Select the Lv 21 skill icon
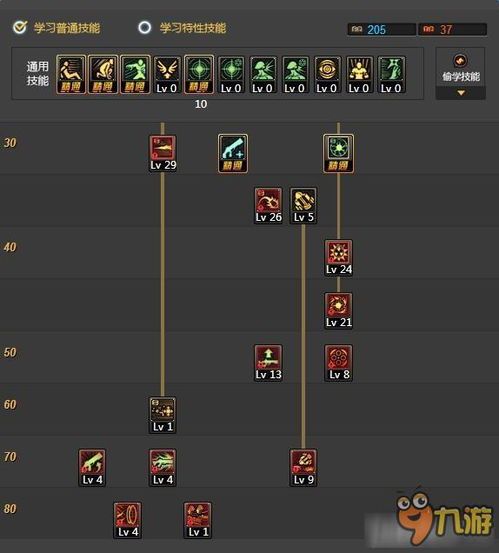This screenshot has width=499, height=553. tap(339, 310)
